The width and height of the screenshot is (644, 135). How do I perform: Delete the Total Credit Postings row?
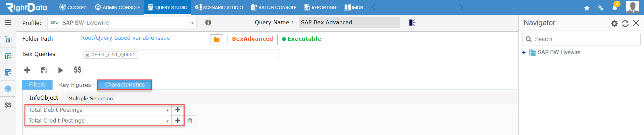click(x=190, y=121)
